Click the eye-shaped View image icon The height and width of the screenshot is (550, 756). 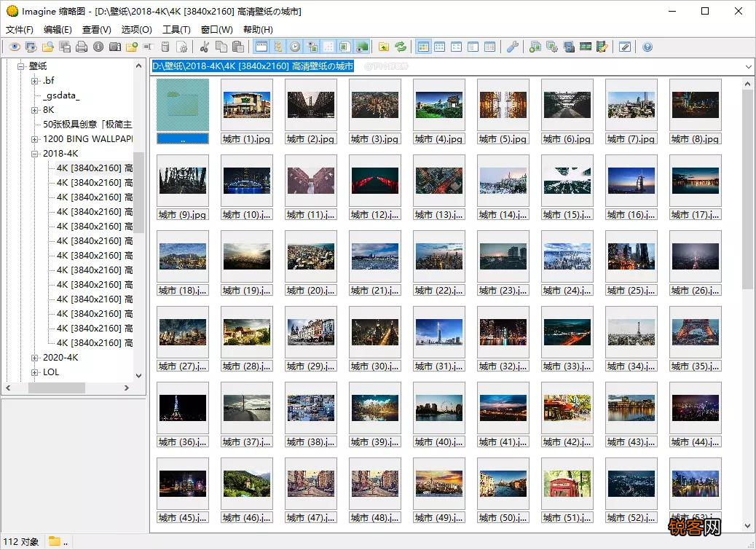coord(15,47)
